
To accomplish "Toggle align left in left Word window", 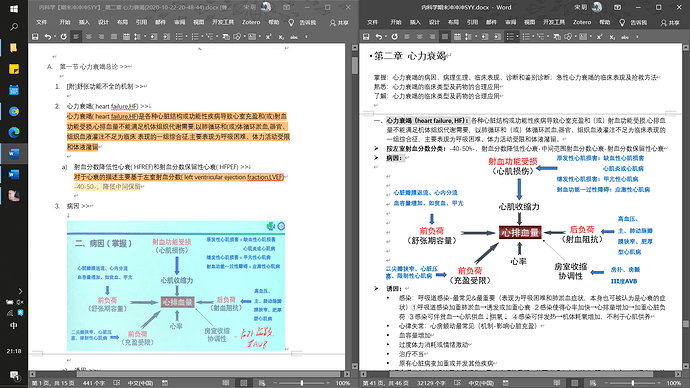I will click(x=76, y=37).
